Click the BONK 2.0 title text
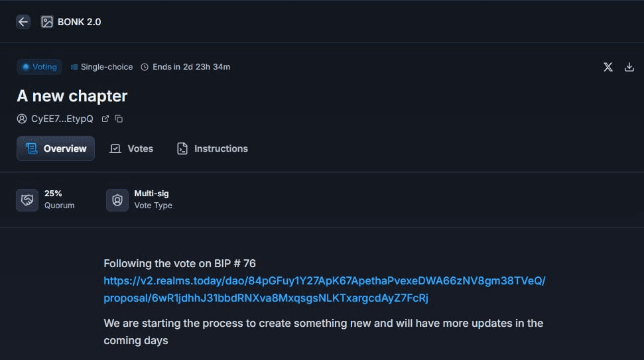The width and height of the screenshot is (644, 360). [x=80, y=22]
